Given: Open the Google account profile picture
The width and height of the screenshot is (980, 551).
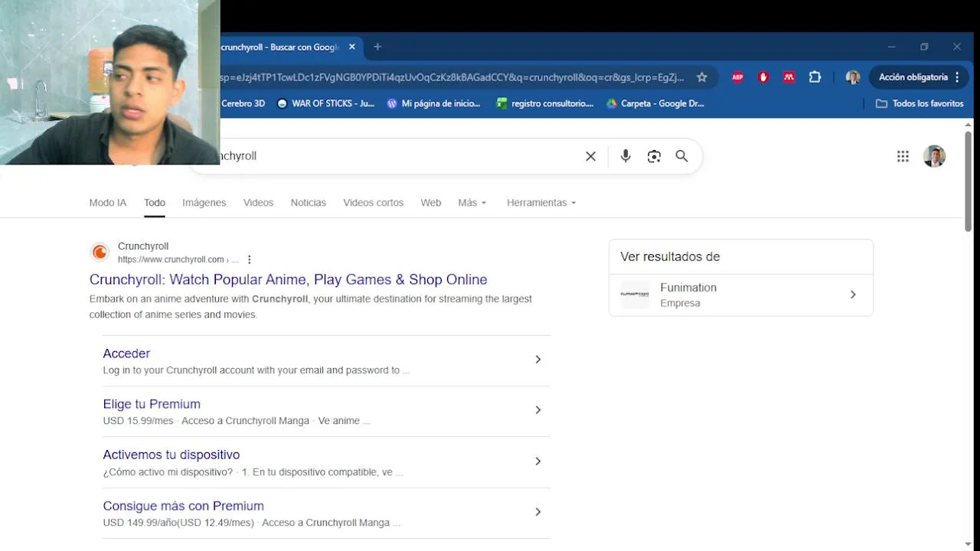Looking at the screenshot, I should (x=934, y=156).
